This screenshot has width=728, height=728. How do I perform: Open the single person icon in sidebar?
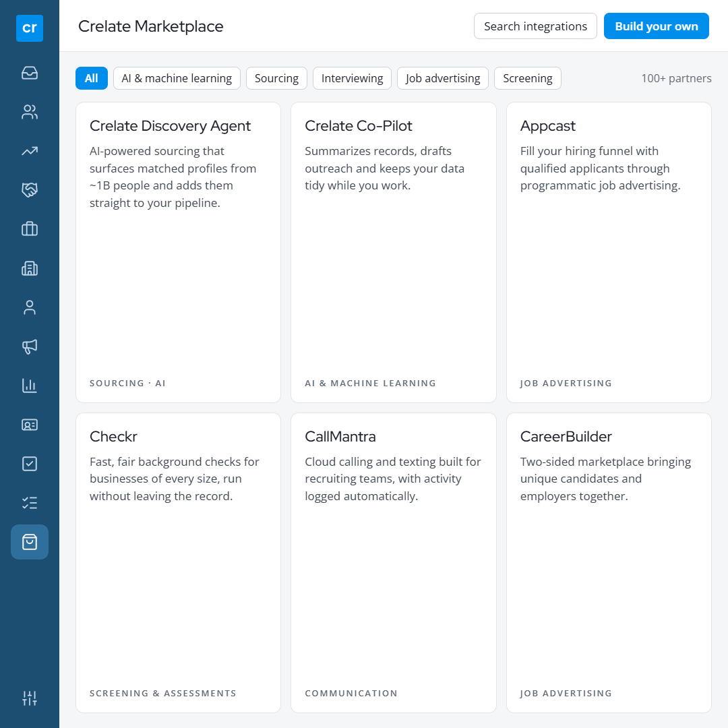pyautogui.click(x=29, y=307)
